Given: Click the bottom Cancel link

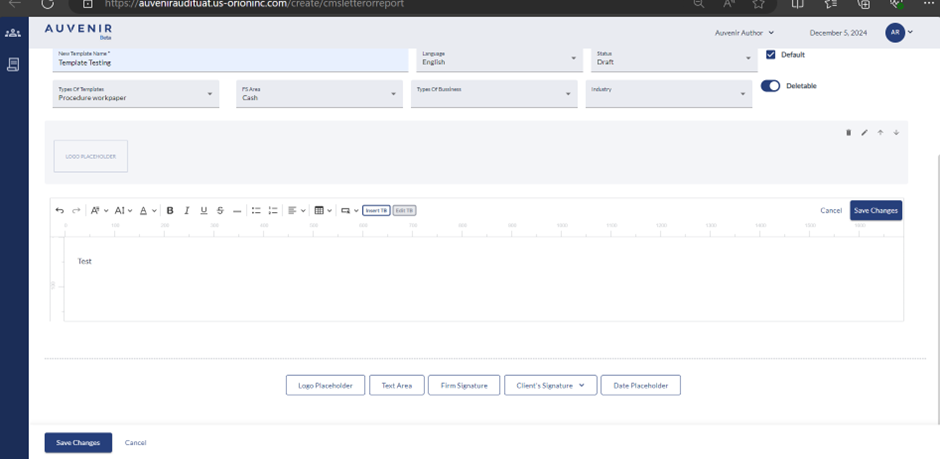Looking at the screenshot, I should click(x=135, y=442).
